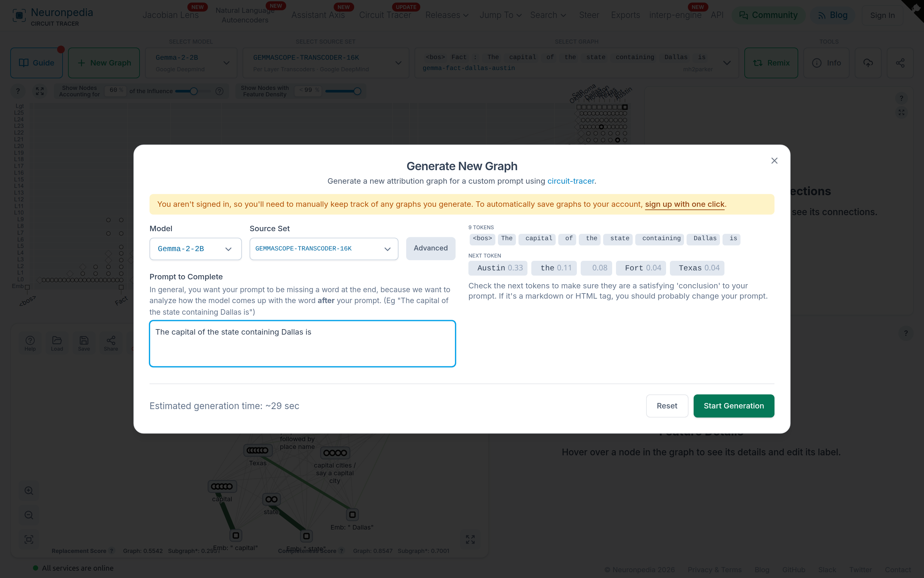
Task: Click the Reset button
Action: click(667, 406)
